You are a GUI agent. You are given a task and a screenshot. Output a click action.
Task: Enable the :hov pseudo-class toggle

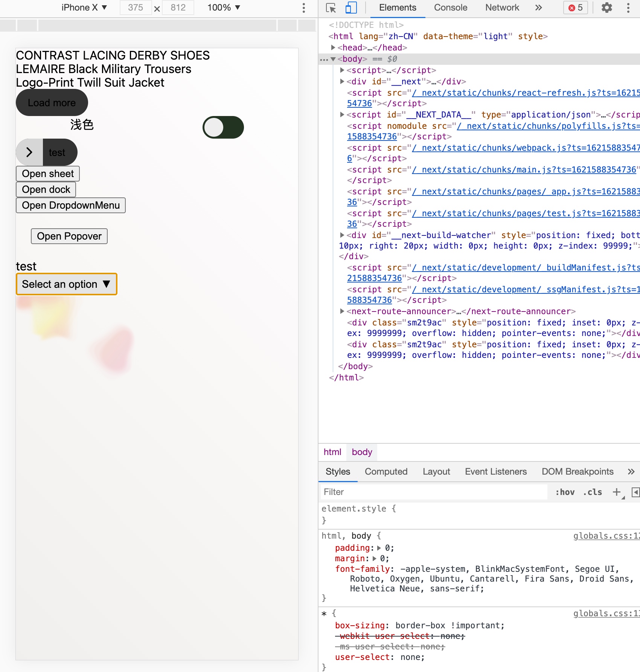[x=565, y=492]
